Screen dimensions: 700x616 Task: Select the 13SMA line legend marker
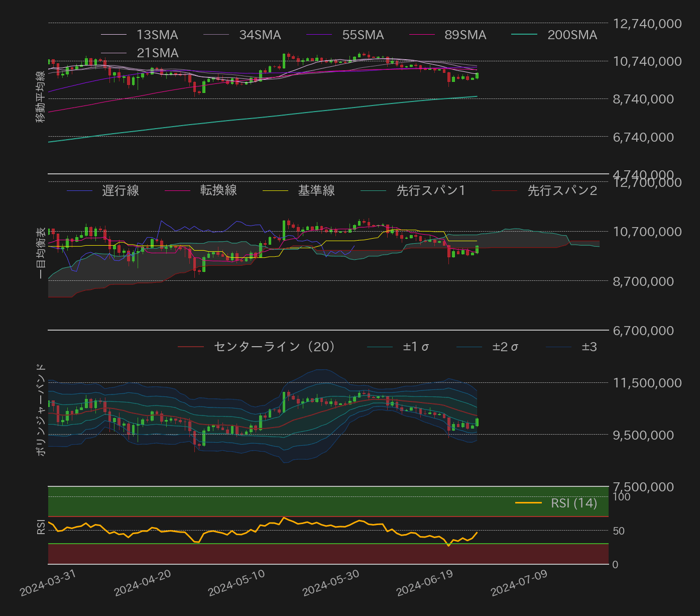point(114,35)
